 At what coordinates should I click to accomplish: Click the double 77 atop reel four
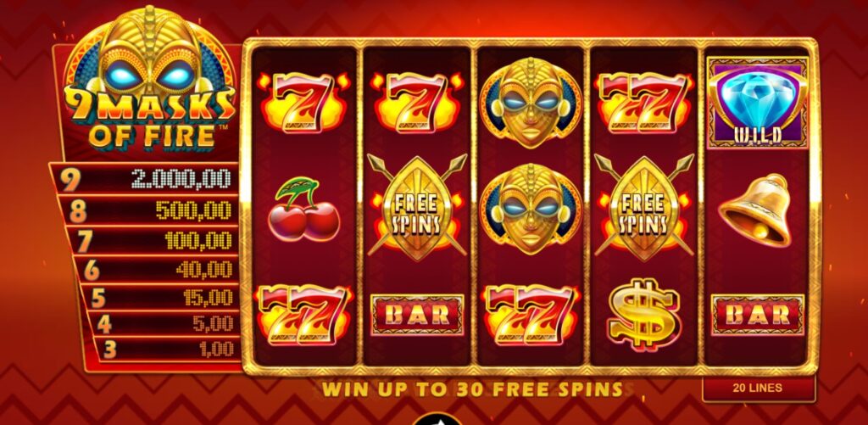[x=644, y=103]
